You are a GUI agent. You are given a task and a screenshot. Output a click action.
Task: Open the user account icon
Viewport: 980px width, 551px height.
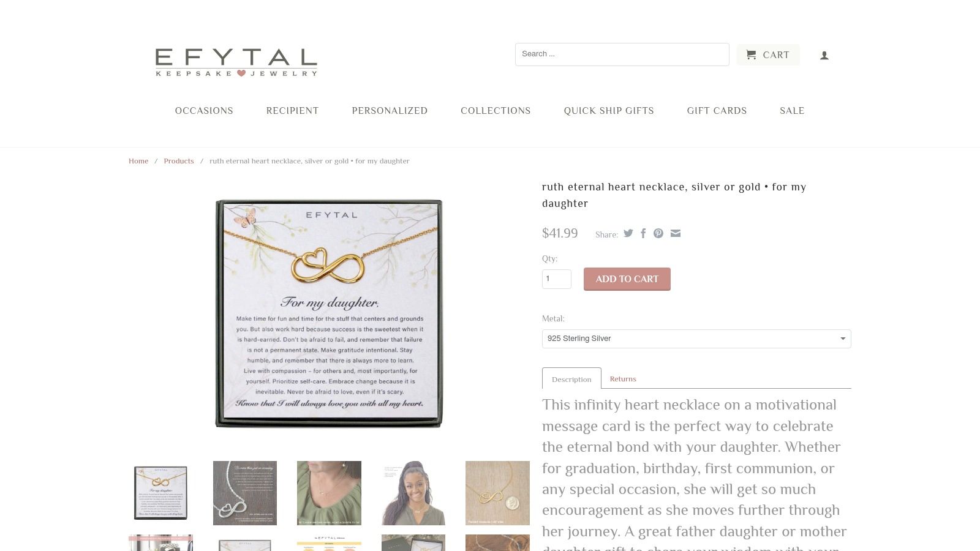(824, 56)
